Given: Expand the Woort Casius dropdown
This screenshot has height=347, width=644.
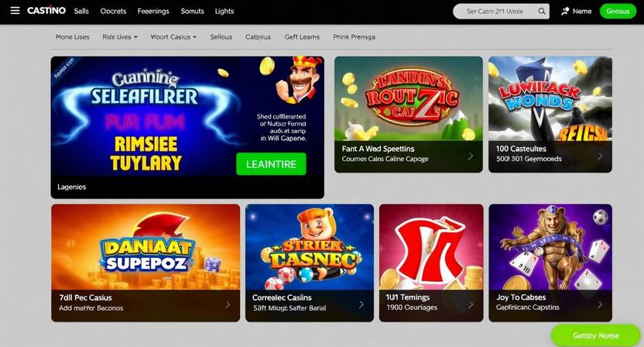Looking at the screenshot, I should tap(173, 37).
